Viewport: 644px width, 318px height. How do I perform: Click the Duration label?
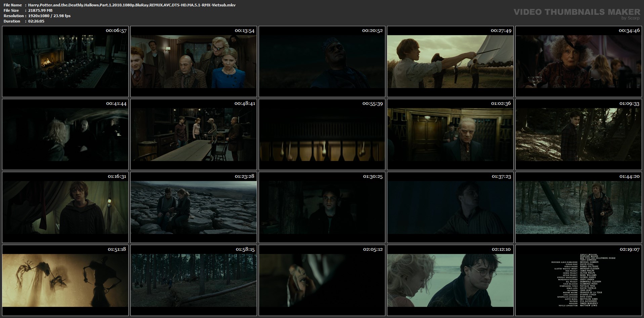(x=12, y=21)
